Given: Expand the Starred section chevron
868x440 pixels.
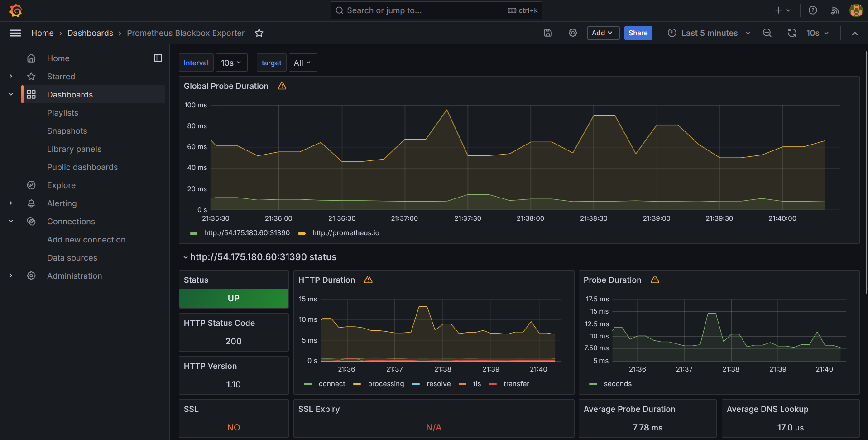Looking at the screenshot, I should coord(11,76).
